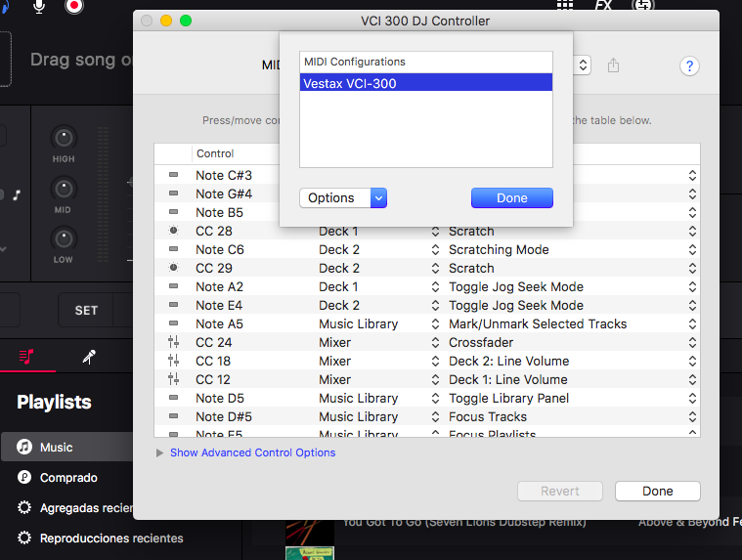The image size is (742, 560).
Task: Turn the HIGH EQ knob
Action: click(x=64, y=138)
